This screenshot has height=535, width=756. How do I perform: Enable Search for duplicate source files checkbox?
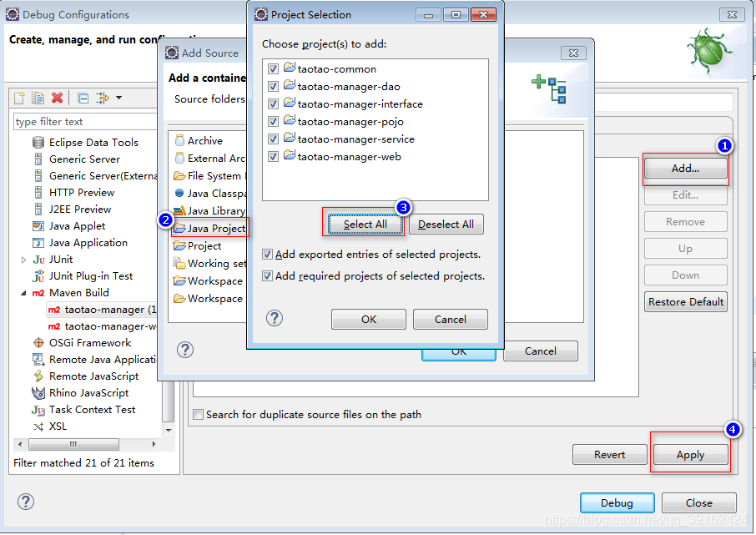pos(198,415)
